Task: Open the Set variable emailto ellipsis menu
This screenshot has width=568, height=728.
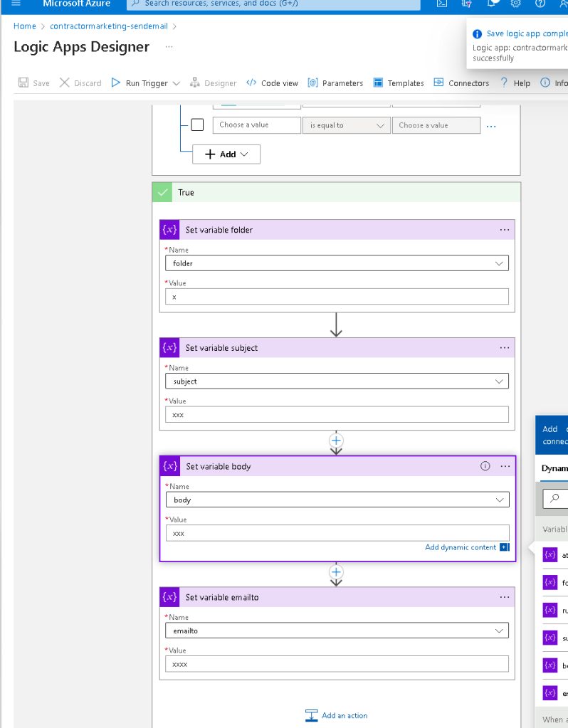Action: [x=505, y=597]
